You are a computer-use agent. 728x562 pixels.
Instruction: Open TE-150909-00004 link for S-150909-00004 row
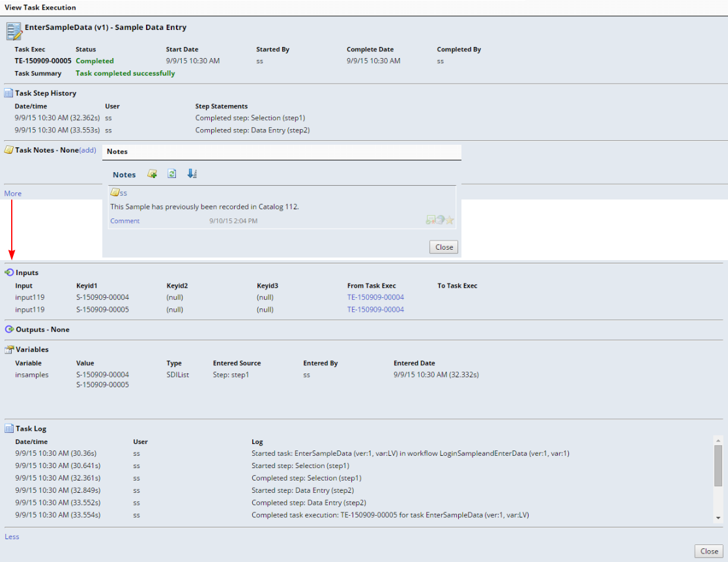coord(375,297)
